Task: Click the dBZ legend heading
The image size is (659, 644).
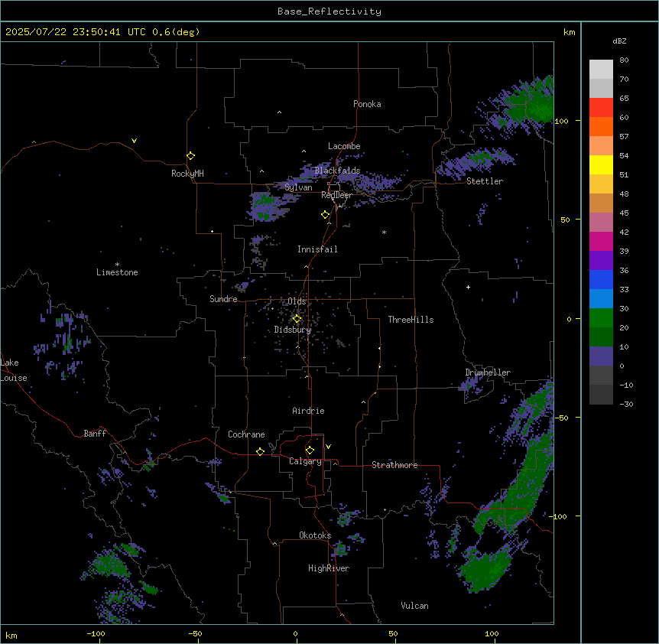Action: click(x=619, y=41)
